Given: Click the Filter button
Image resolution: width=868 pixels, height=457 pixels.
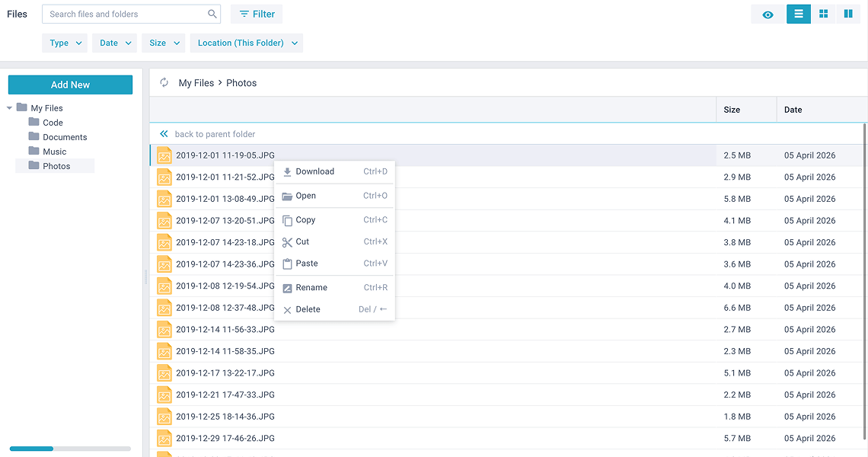Looking at the screenshot, I should click(257, 14).
